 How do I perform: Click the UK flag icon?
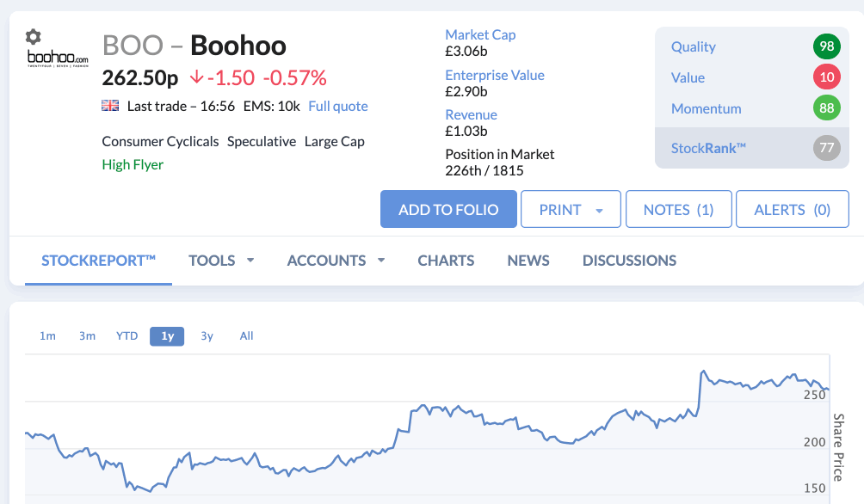click(x=110, y=105)
